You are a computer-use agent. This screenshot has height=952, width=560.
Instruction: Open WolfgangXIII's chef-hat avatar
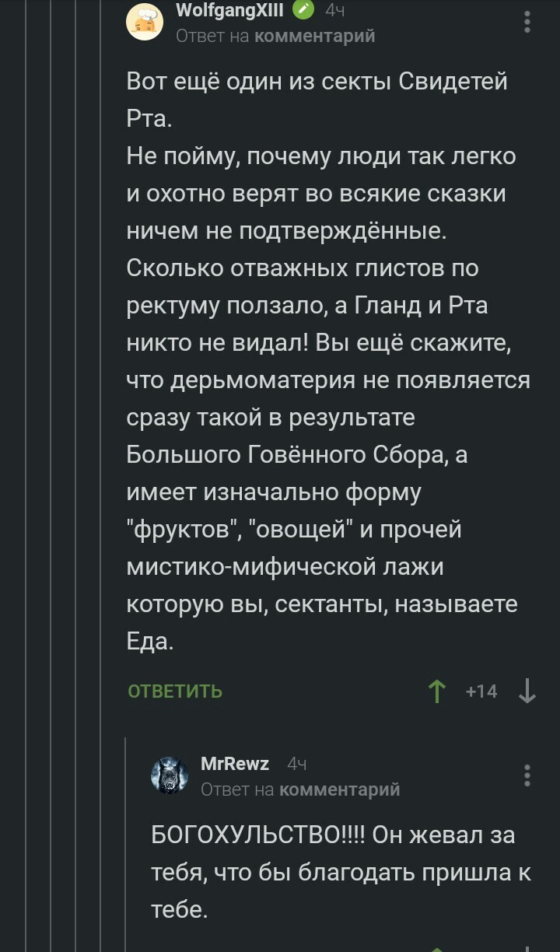[145, 22]
